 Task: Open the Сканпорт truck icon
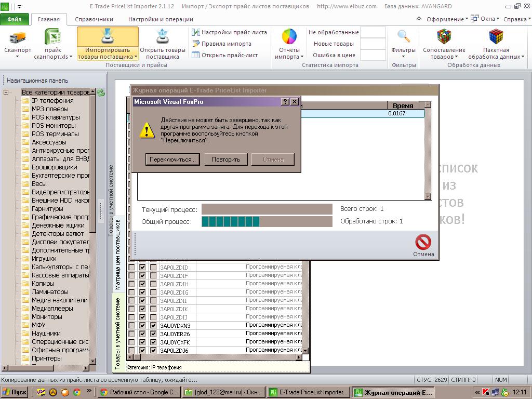(18, 37)
